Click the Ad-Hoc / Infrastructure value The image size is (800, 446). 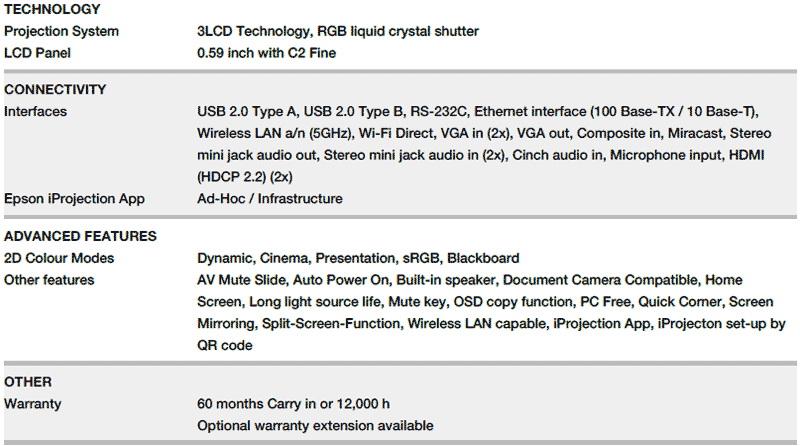270,199
